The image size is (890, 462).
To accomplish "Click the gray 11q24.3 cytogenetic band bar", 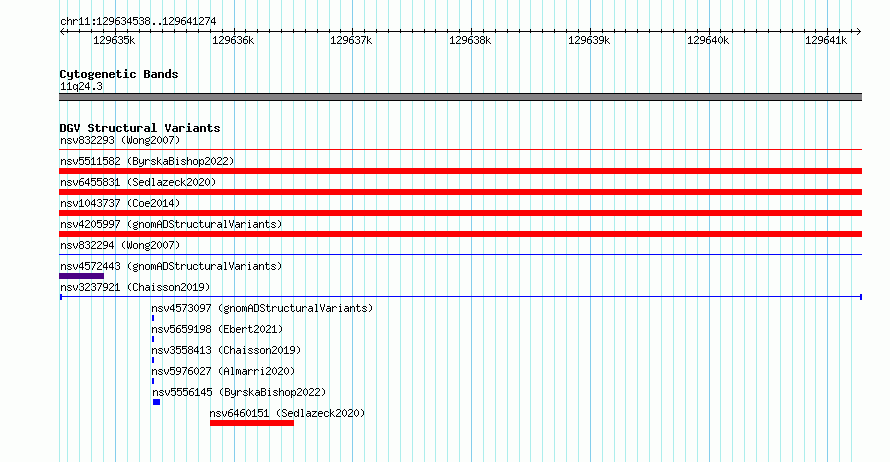I will [460, 97].
